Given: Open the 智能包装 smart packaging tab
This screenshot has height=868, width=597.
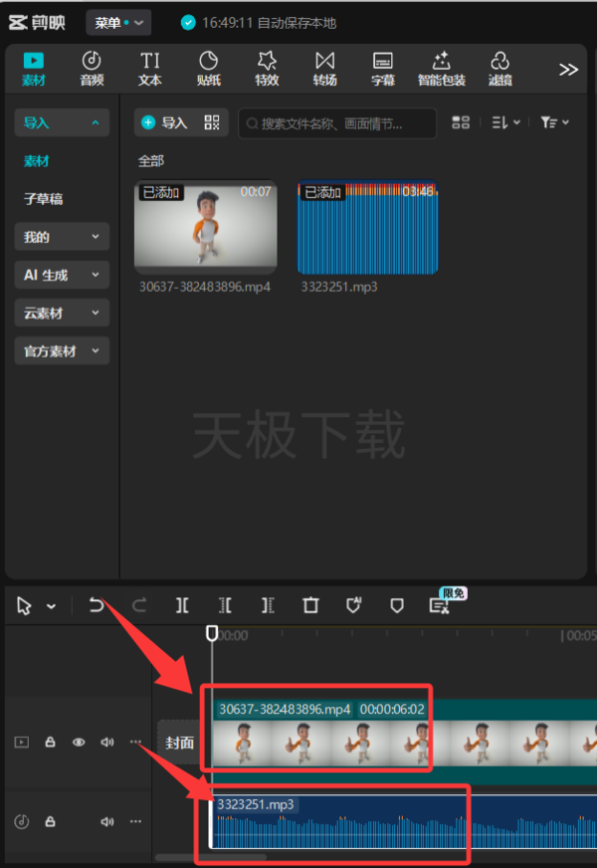Looking at the screenshot, I should click(x=442, y=70).
